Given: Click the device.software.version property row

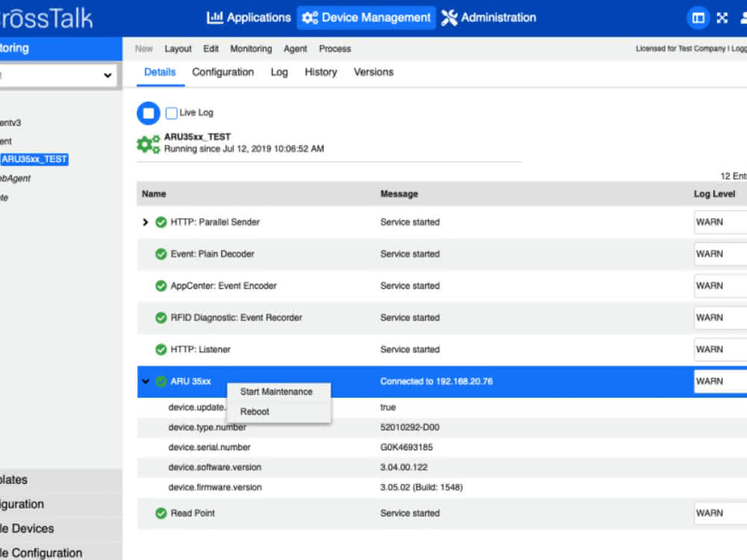Looking at the screenshot, I should pyautogui.click(x=442, y=467).
